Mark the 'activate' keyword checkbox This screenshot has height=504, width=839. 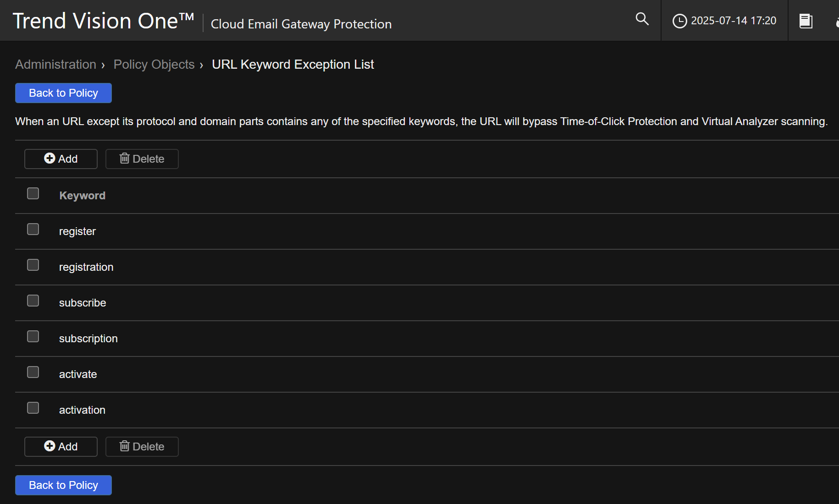click(33, 372)
